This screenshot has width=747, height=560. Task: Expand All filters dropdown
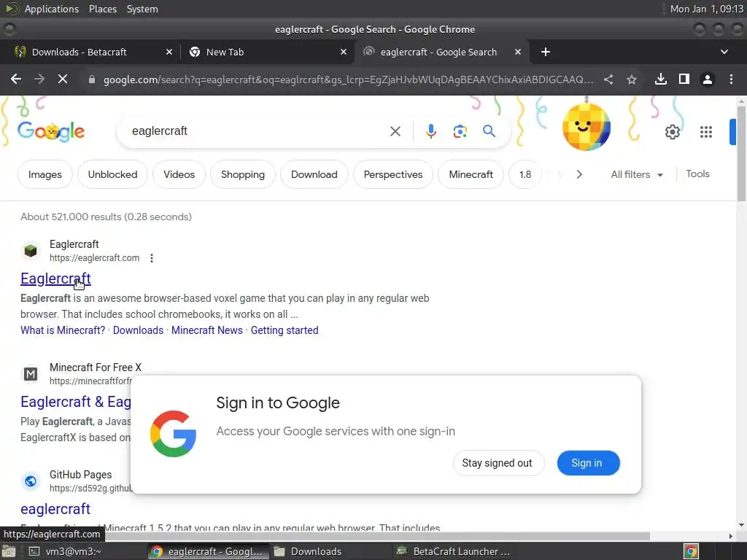637,174
